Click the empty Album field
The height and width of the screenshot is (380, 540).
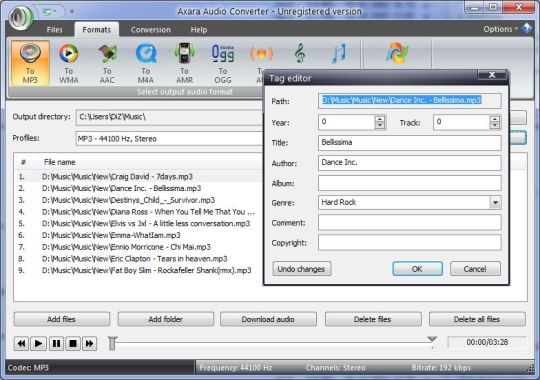tap(409, 183)
